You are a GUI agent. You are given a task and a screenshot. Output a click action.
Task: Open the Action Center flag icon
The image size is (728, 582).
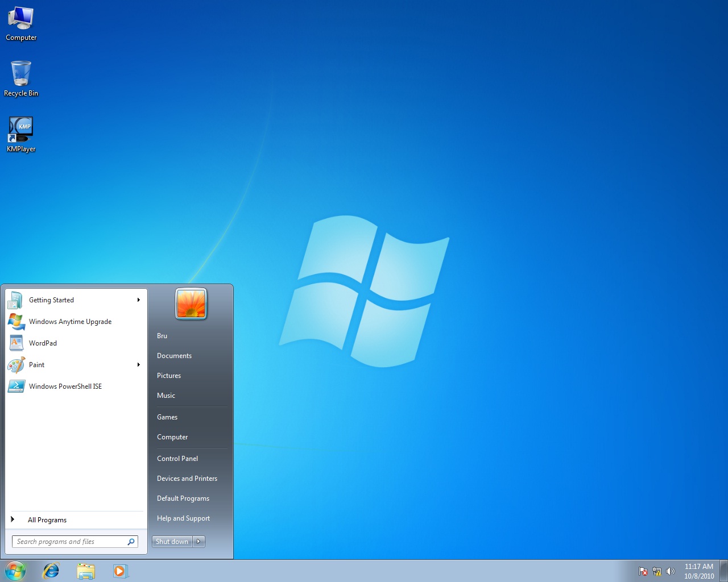pyautogui.click(x=643, y=571)
